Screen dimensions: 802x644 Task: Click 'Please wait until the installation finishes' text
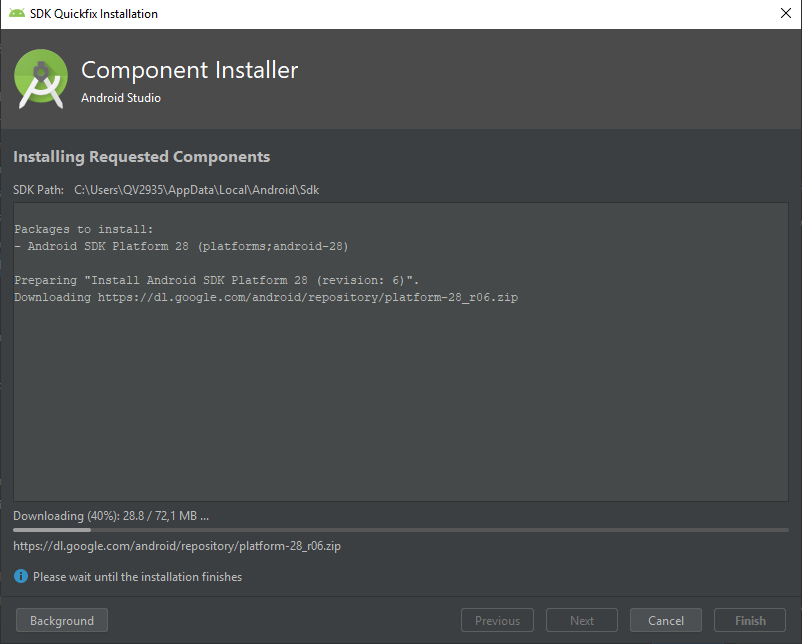coord(137,577)
